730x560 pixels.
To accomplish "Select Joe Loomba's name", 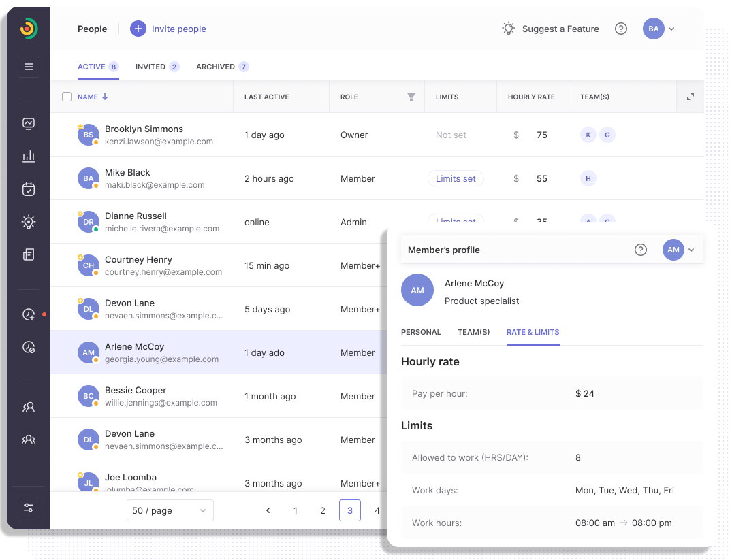I will (130, 477).
